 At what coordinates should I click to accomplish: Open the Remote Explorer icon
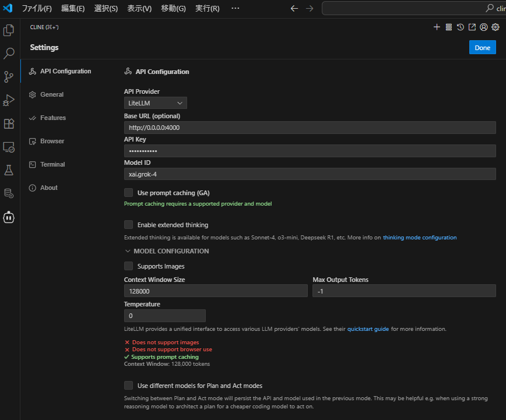point(9,147)
